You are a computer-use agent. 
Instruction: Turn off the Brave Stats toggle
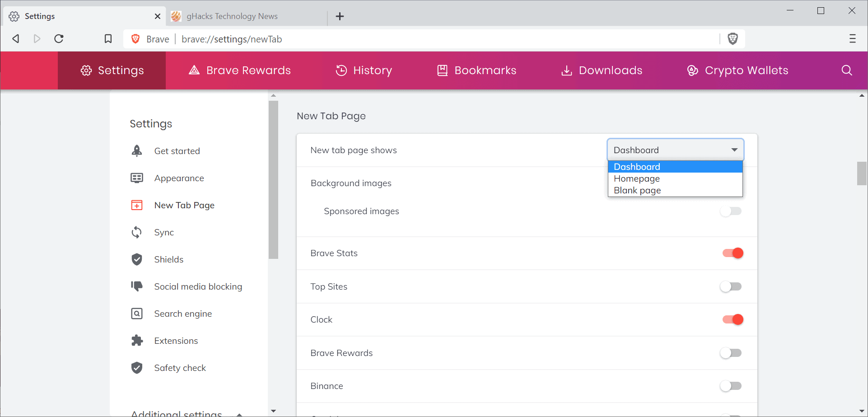(x=733, y=253)
